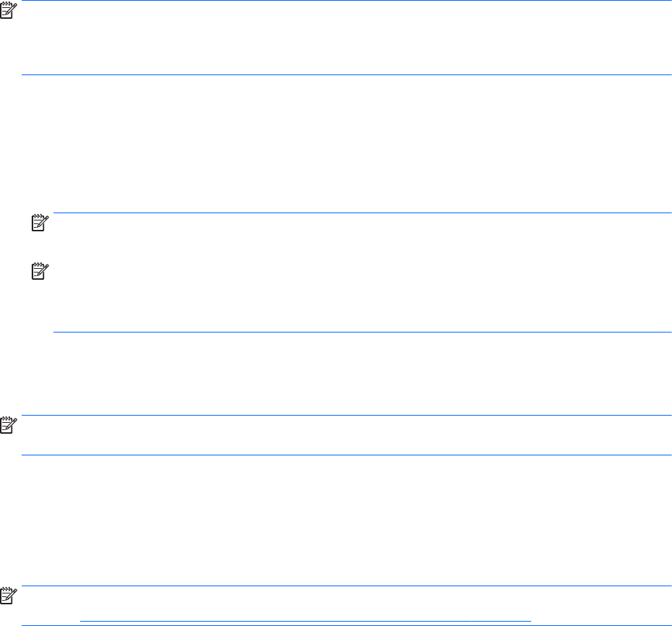Click the bottom border of the third note
The image size is (672, 626).
(347, 455)
